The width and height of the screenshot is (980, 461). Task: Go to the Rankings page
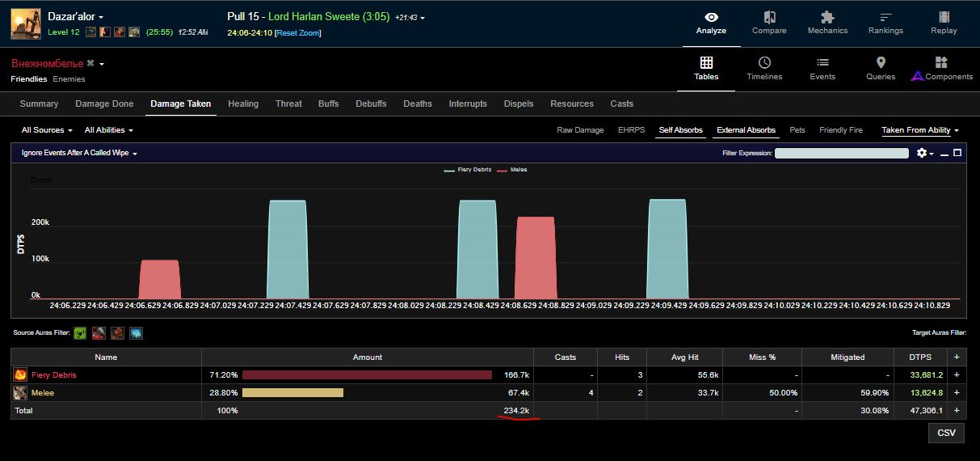tap(885, 23)
